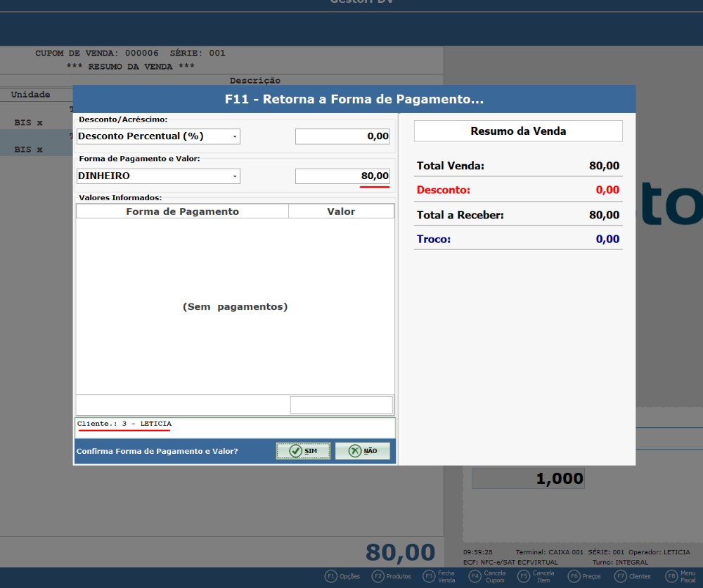
Task: Click the Valor column header
Action: coord(341,211)
